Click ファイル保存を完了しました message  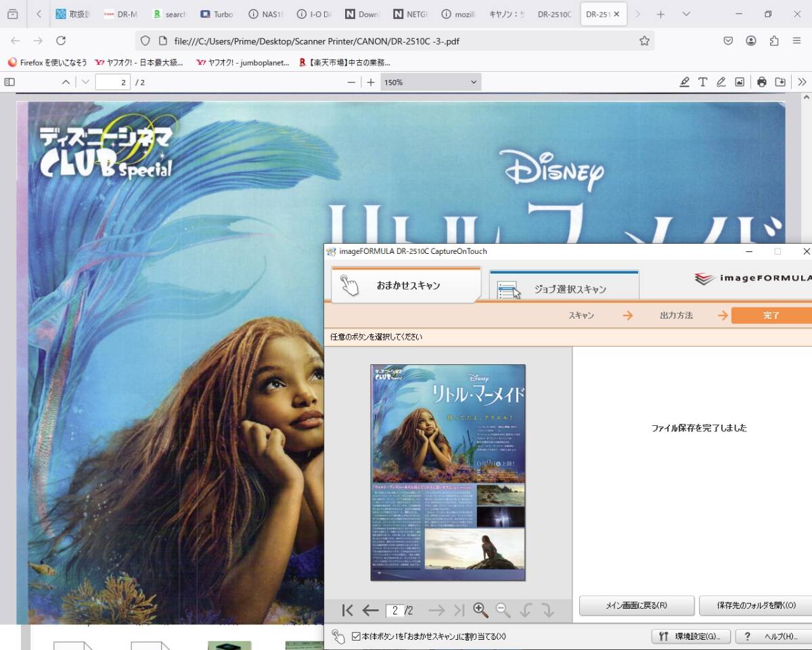coord(699,428)
